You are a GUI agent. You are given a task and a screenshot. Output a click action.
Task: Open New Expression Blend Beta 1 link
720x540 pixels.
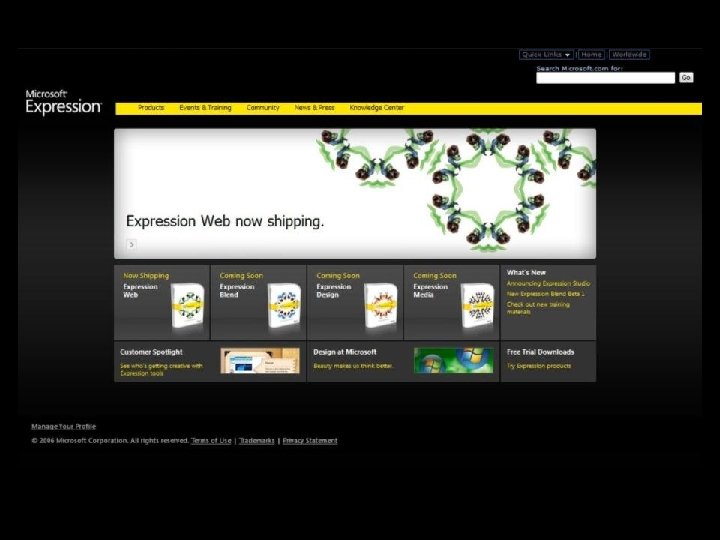tap(546, 293)
